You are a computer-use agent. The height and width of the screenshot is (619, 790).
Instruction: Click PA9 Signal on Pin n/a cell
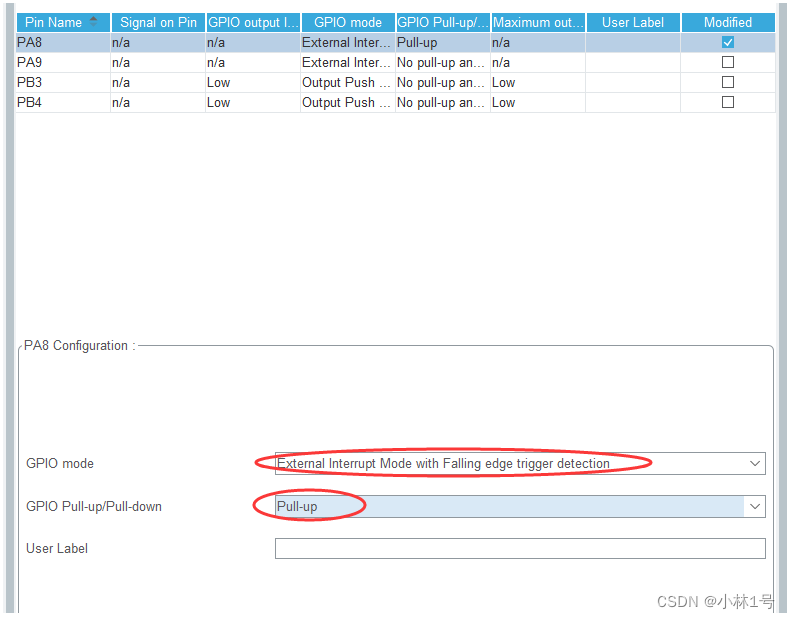[158, 62]
